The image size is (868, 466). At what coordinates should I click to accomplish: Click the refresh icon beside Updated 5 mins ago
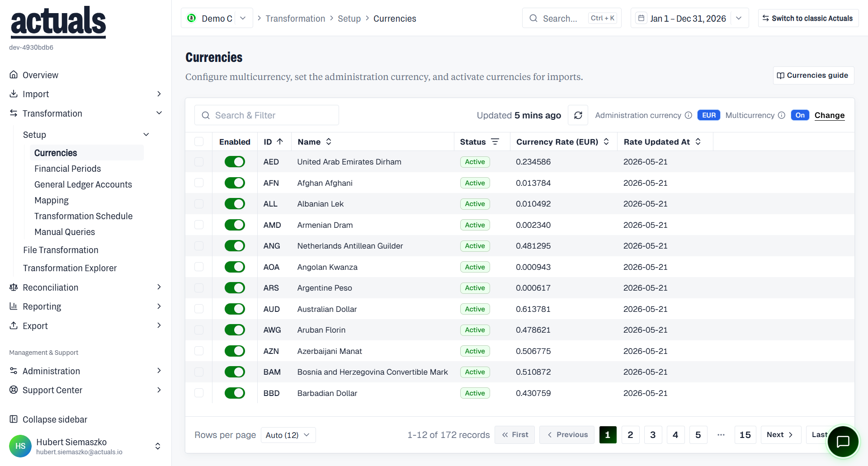[578, 115]
